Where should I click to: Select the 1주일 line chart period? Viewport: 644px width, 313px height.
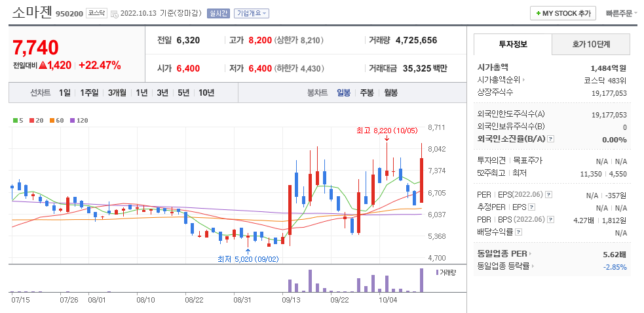[x=90, y=93]
